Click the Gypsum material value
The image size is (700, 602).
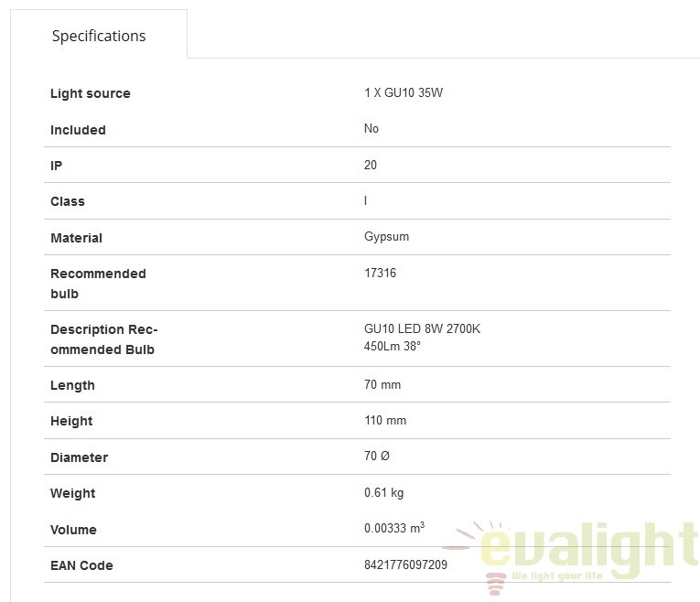(x=387, y=237)
